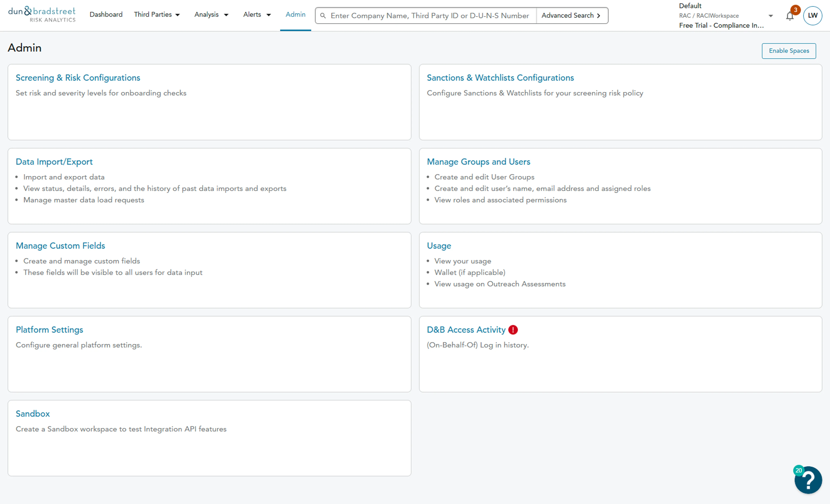Open the LW user avatar menu
The height and width of the screenshot is (504, 830).
pyautogui.click(x=812, y=15)
